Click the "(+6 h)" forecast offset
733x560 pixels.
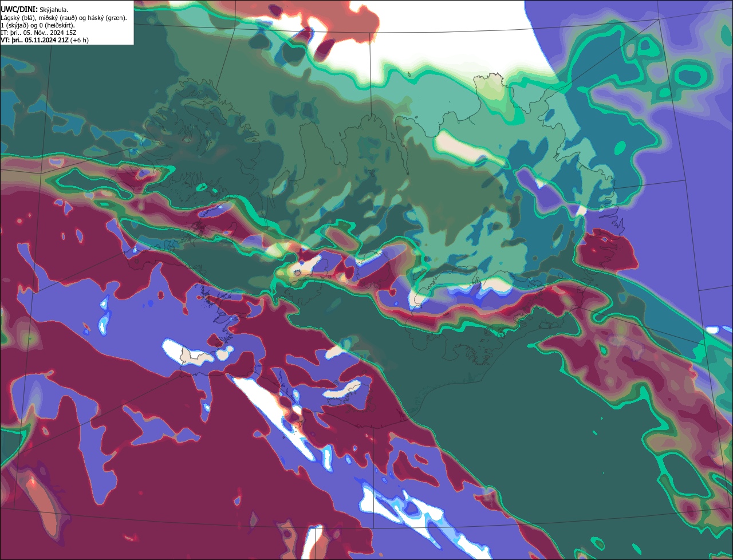click(79, 41)
